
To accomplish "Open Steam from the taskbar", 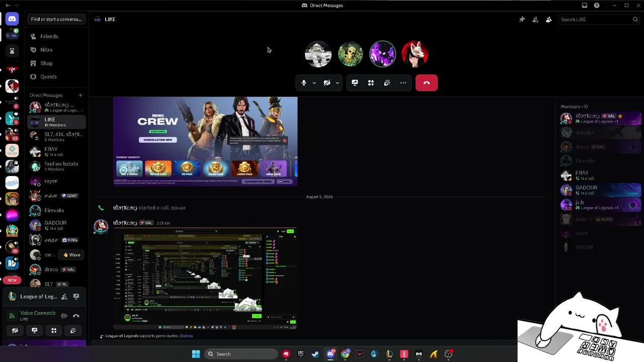I will click(x=315, y=354).
